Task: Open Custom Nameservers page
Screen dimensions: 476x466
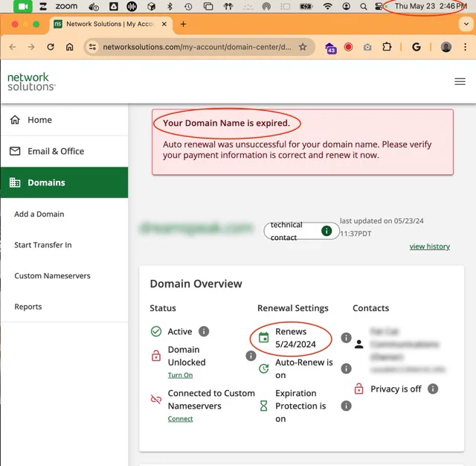Action: pyautogui.click(x=52, y=275)
